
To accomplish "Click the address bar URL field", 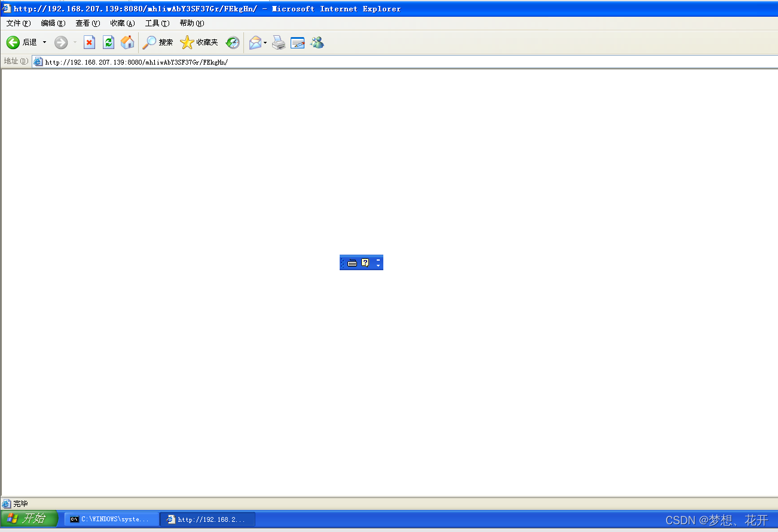I will (405, 62).
